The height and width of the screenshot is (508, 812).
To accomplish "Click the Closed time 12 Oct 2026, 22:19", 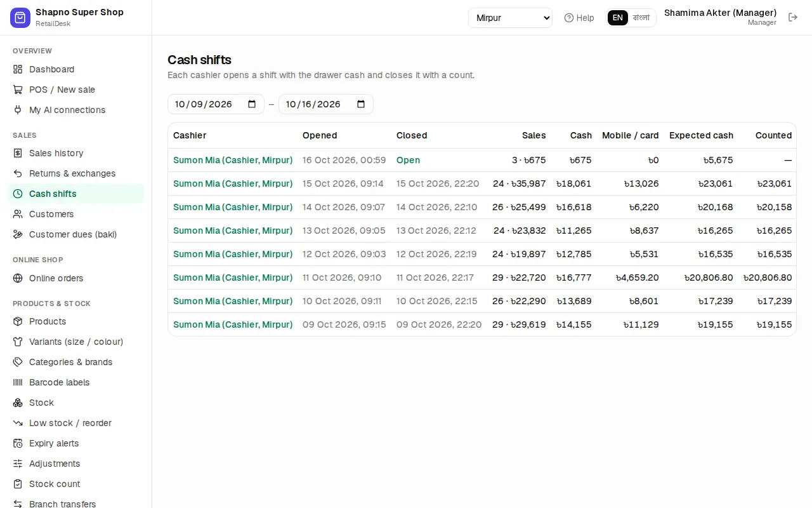I will 436,254.
